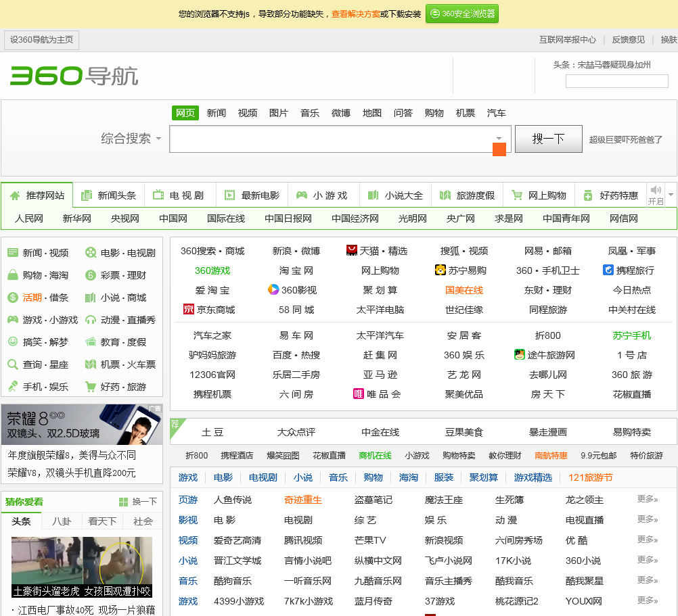Click the book icon beside 小说大全

click(373, 195)
